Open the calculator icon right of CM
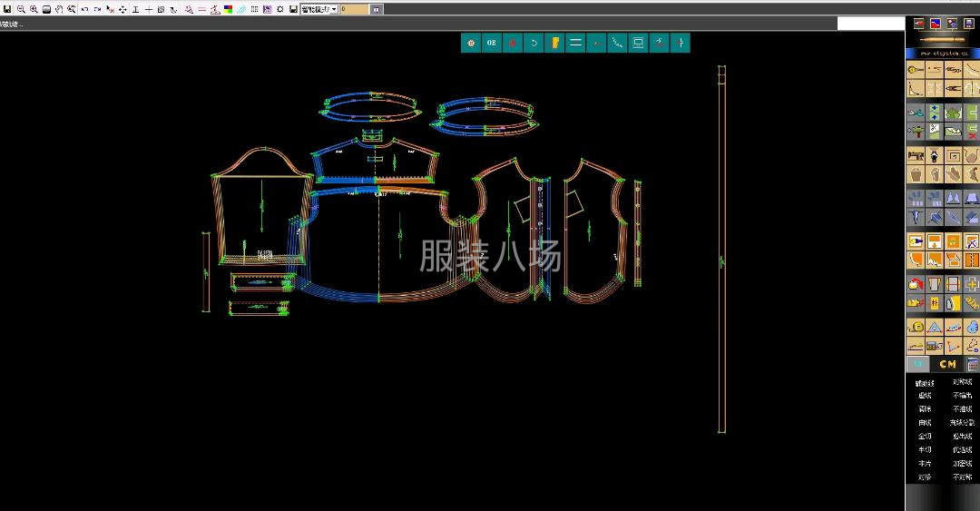This screenshot has width=980, height=511. (973, 364)
